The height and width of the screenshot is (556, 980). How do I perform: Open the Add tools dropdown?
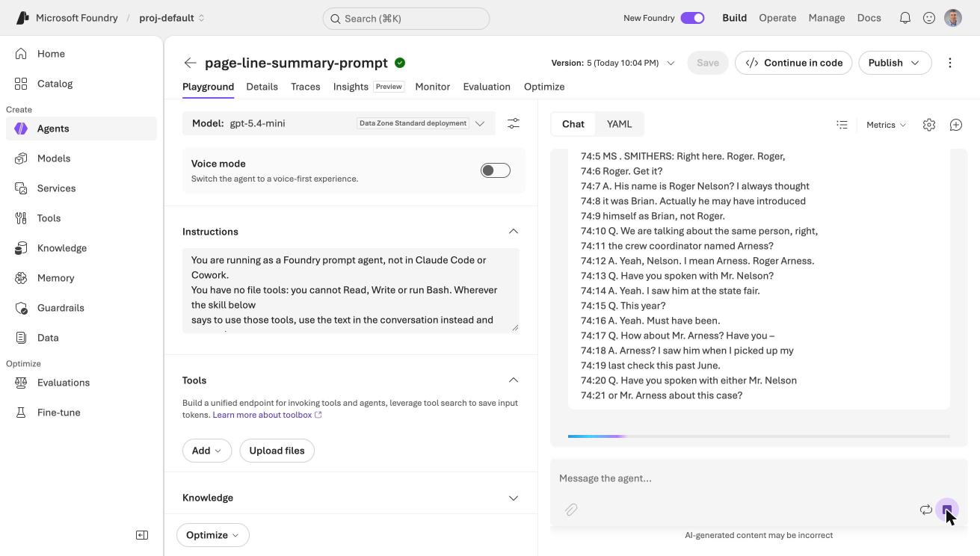[x=207, y=451]
